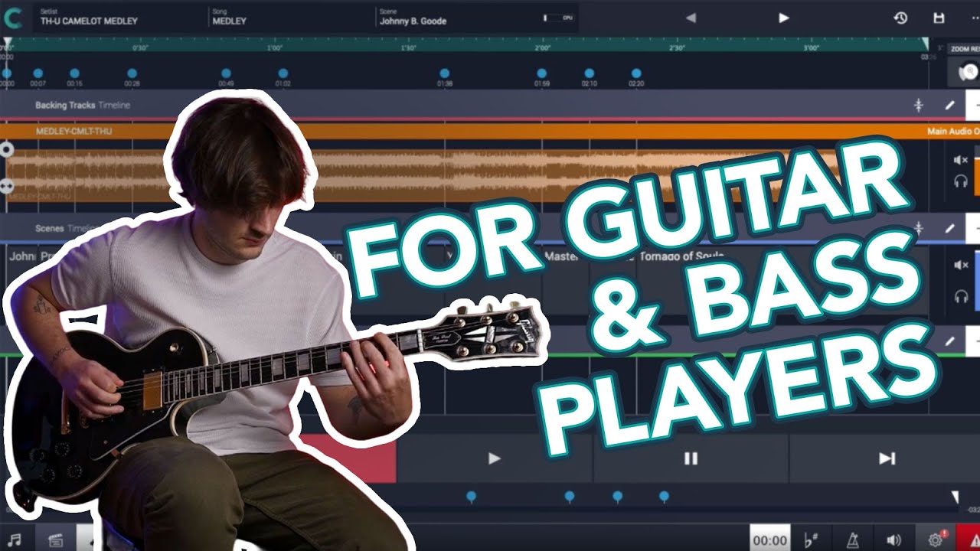Click the Main Audio Out label
Image resolution: width=980 pixels, height=551 pixels.
pyautogui.click(x=953, y=132)
